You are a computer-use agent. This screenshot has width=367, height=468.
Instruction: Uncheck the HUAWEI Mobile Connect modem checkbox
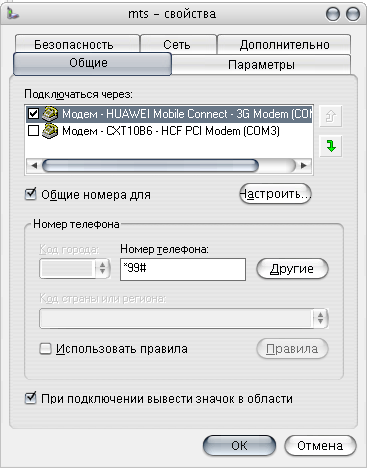pos(33,114)
